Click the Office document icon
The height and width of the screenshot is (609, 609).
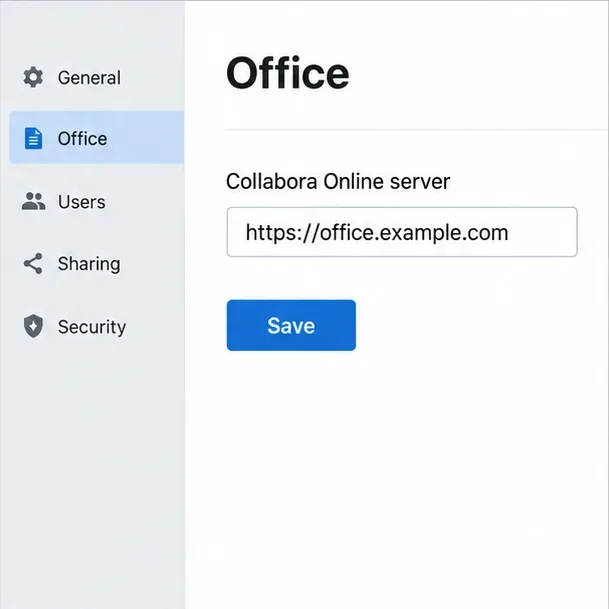(x=33, y=138)
